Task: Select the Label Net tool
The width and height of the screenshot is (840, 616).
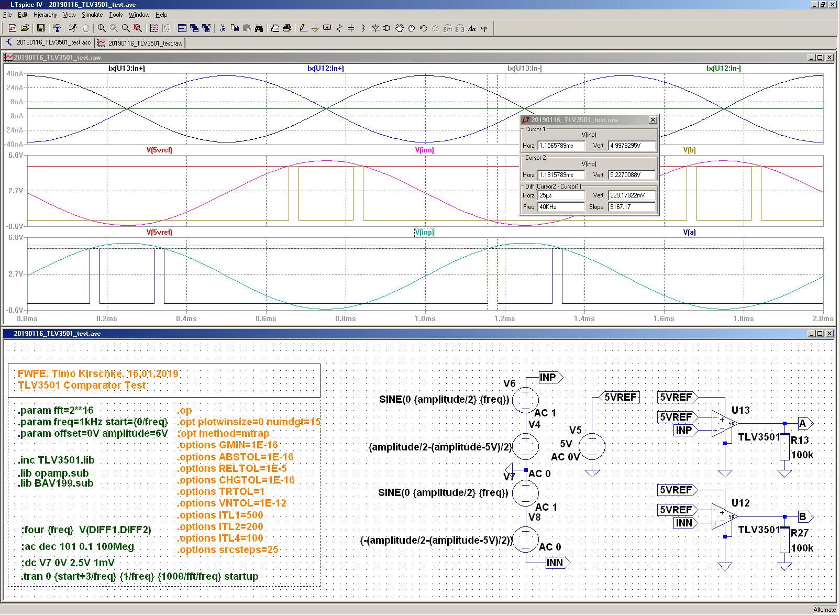Action: click(x=327, y=28)
